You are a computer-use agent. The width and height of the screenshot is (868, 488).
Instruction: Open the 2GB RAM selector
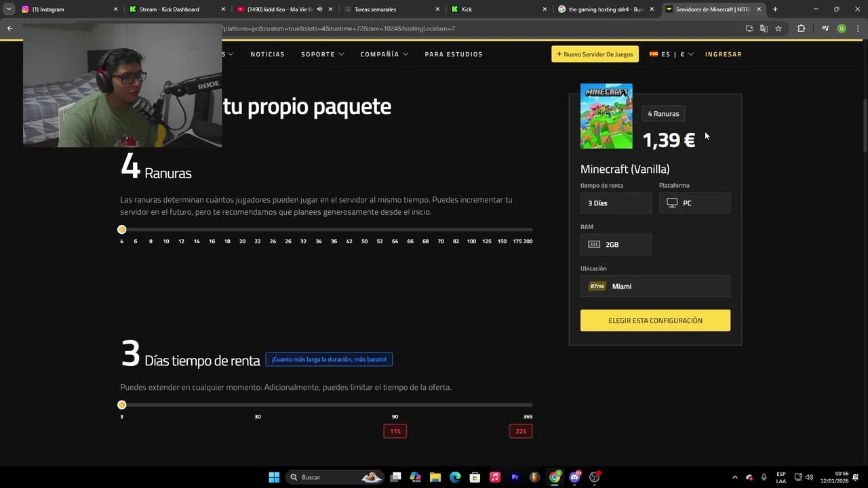(616, 245)
